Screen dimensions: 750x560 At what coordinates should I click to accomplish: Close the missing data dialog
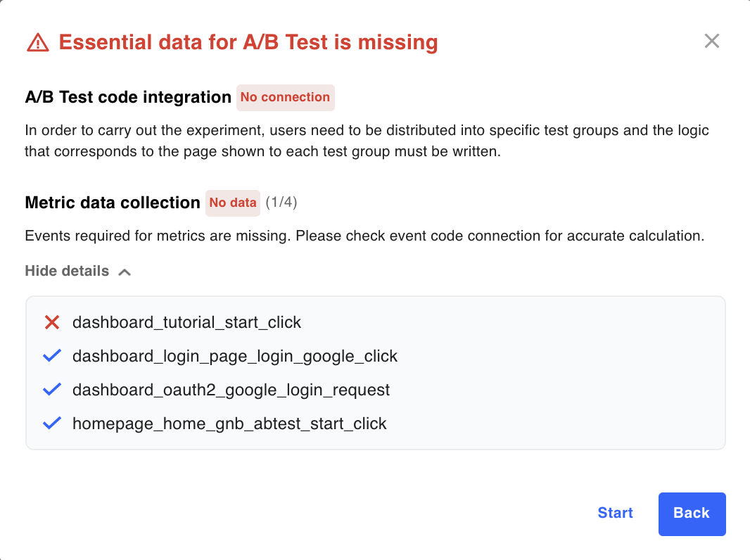coord(712,42)
